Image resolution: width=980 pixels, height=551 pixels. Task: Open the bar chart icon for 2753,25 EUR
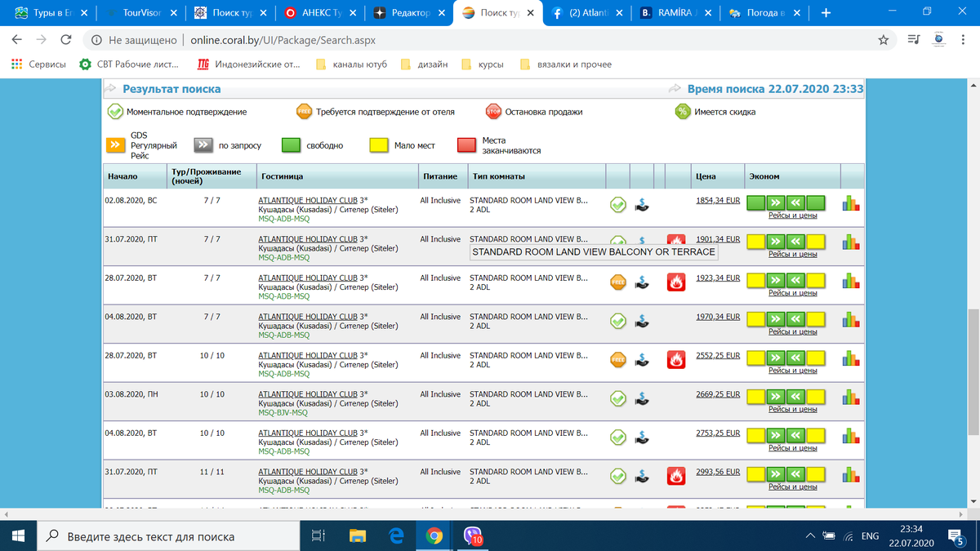tap(852, 437)
